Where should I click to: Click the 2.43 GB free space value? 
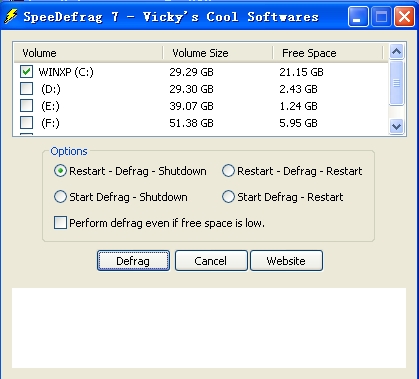[298, 89]
